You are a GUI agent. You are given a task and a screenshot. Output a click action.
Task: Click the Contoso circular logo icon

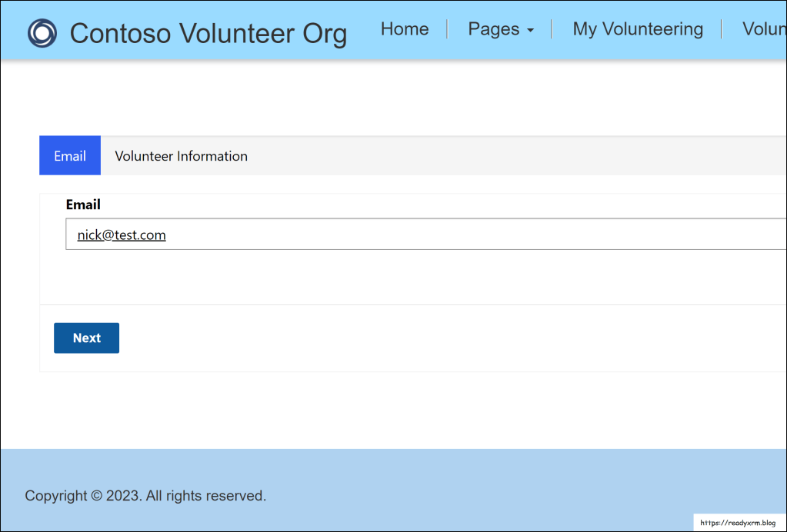(x=42, y=33)
